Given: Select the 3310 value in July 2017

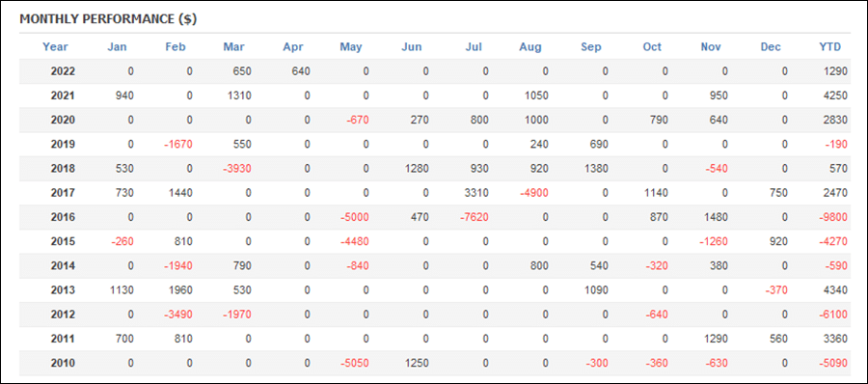Looking at the screenshot, I should coord(477,193).
